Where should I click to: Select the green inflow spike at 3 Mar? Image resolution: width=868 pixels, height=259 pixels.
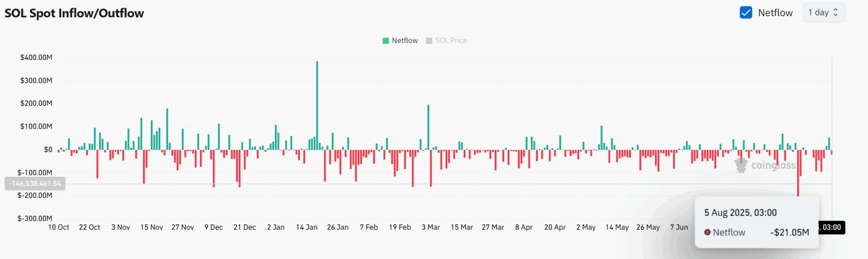click(428, 127)
